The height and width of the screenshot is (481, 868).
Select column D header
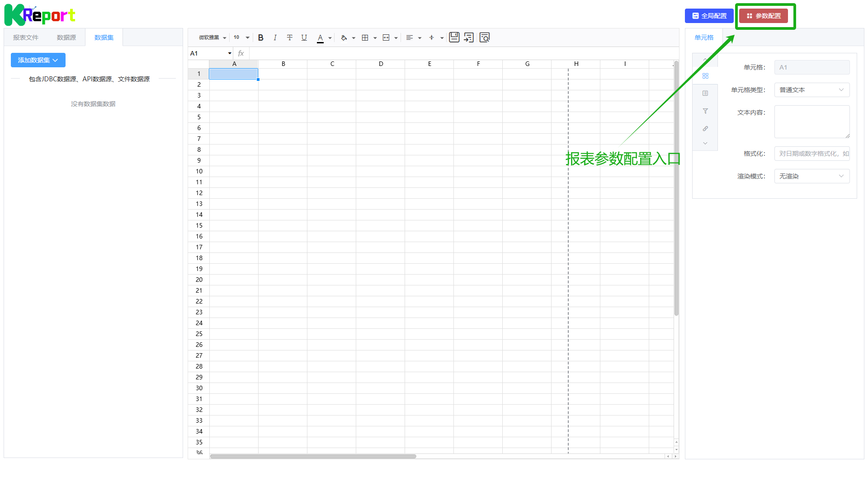tap(381, 64)
